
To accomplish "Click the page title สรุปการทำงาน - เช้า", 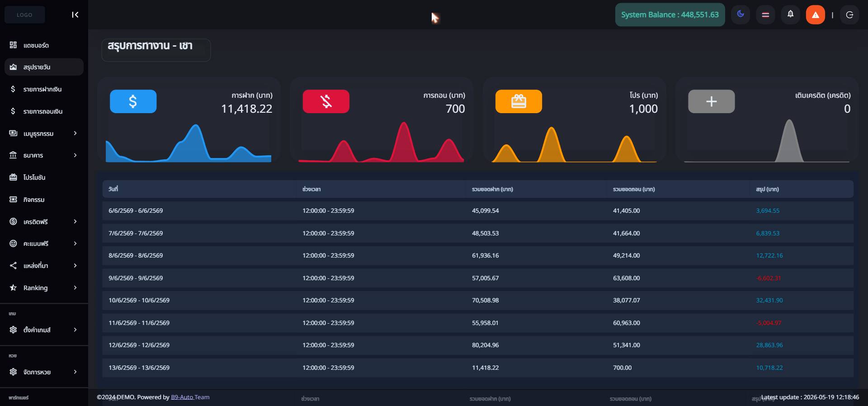I will tap(150, 46).
